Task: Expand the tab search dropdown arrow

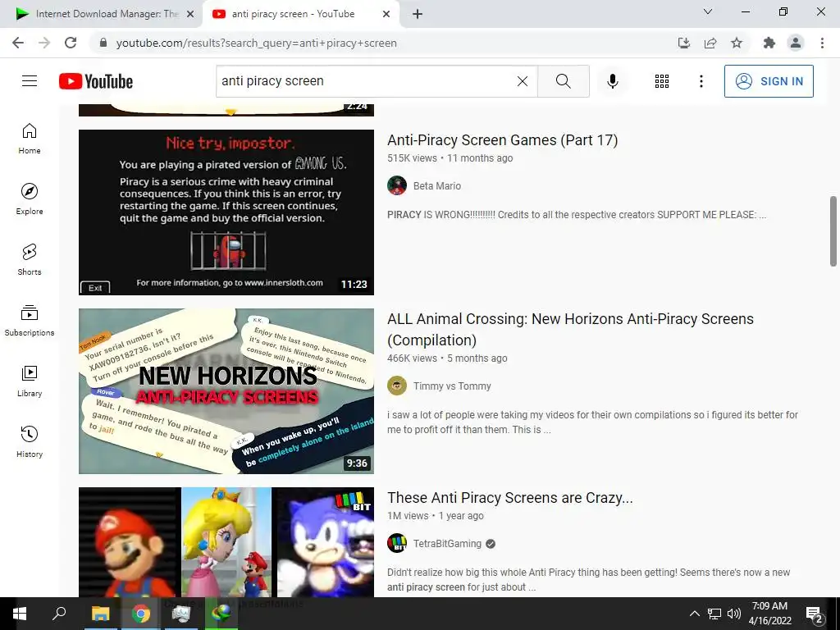Action: click(708, 11)
